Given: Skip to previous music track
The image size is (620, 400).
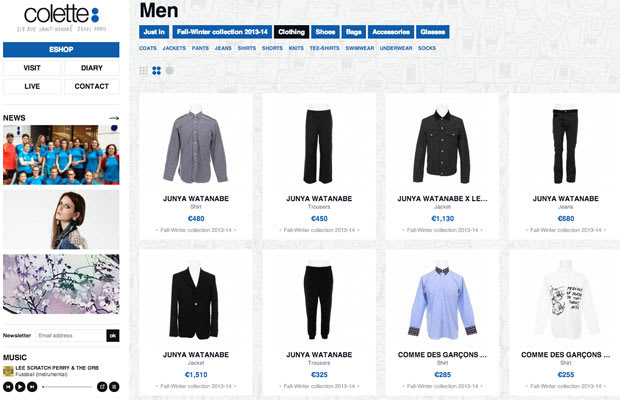Looking at the screenshot, I should pos(8,387).
